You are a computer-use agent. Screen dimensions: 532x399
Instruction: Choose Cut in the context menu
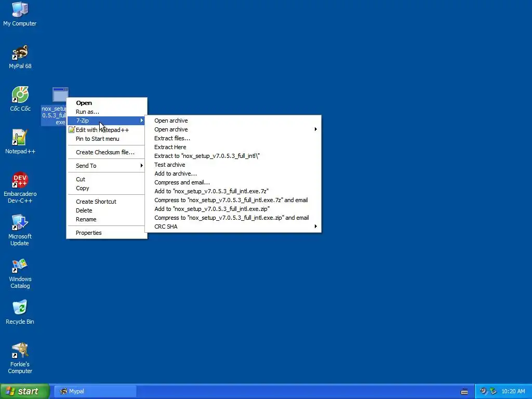[107, 179]
